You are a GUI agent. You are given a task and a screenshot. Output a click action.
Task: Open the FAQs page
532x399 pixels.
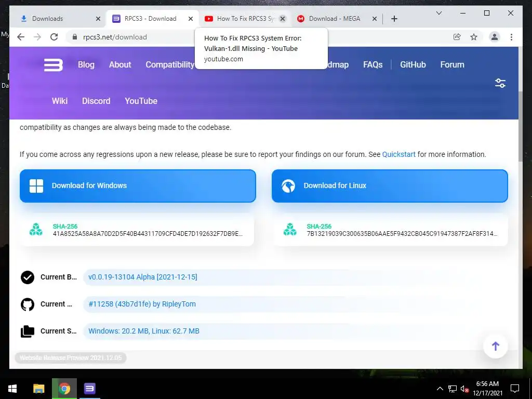[373, 64]
